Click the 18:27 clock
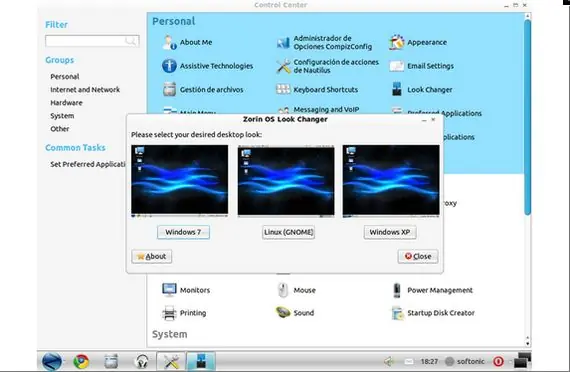The height and width of the screenshot is (372, 570). click(x=429, y=361)
